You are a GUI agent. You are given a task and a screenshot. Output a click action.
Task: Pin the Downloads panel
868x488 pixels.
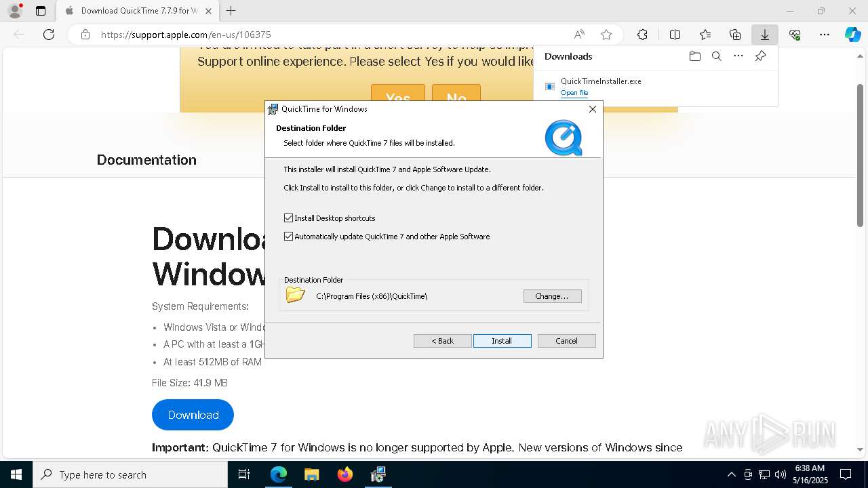760,56
